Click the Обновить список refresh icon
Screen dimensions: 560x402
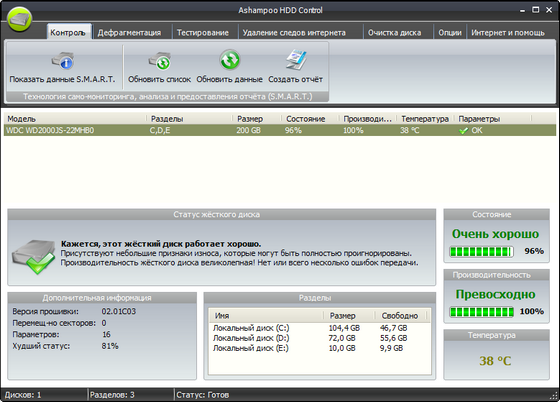click(160, 61)
